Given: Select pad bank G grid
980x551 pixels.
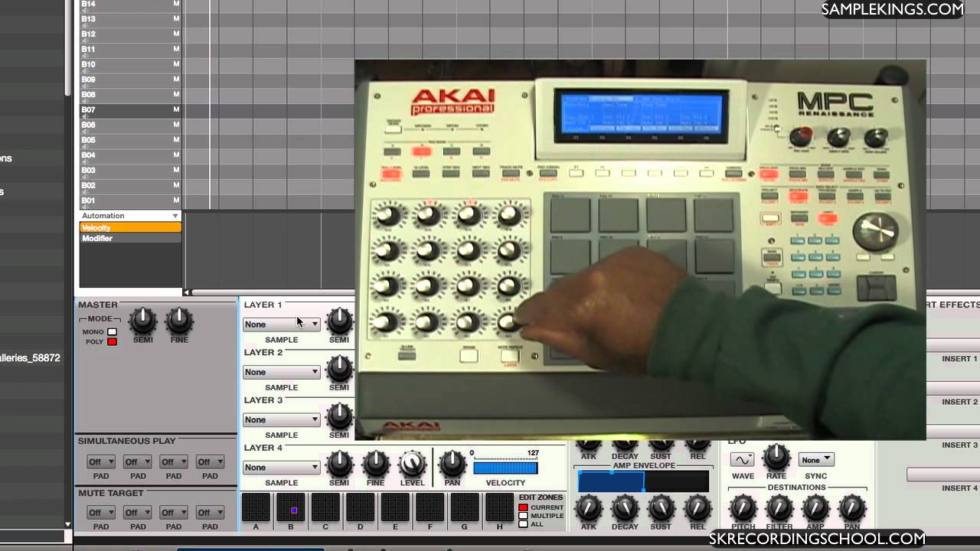Looking at the screenshot, I should coord(465,507).
